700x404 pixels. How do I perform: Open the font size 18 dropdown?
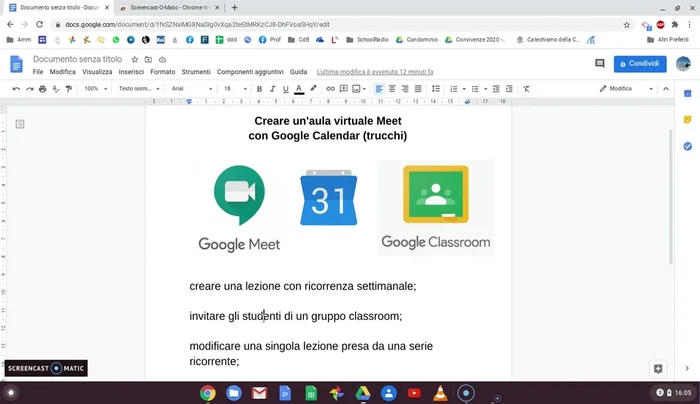[235, 89]
